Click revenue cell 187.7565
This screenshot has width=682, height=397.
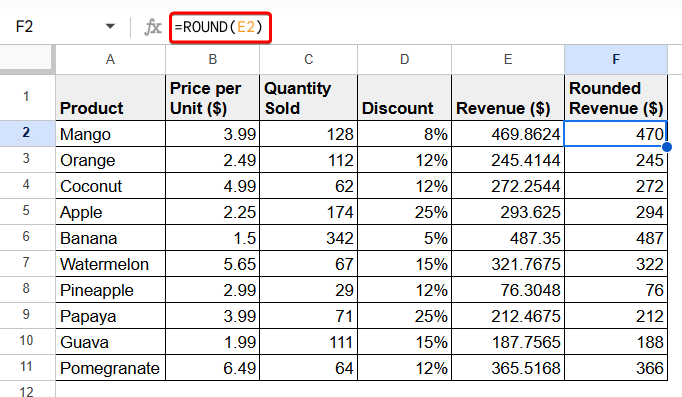click(508, 342)
